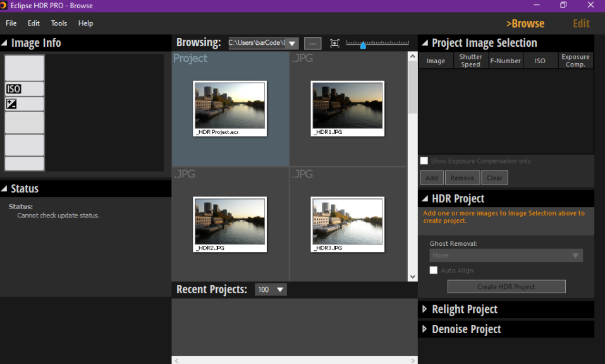
Task: Click the Clear button
Action: tap(494, 178)
